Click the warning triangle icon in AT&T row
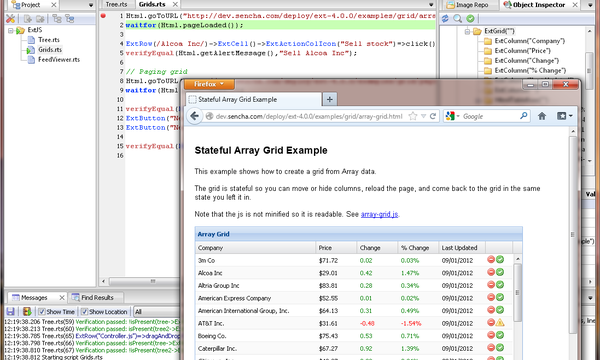Viewport: 600px width, 360px height. tap(500, 323)
